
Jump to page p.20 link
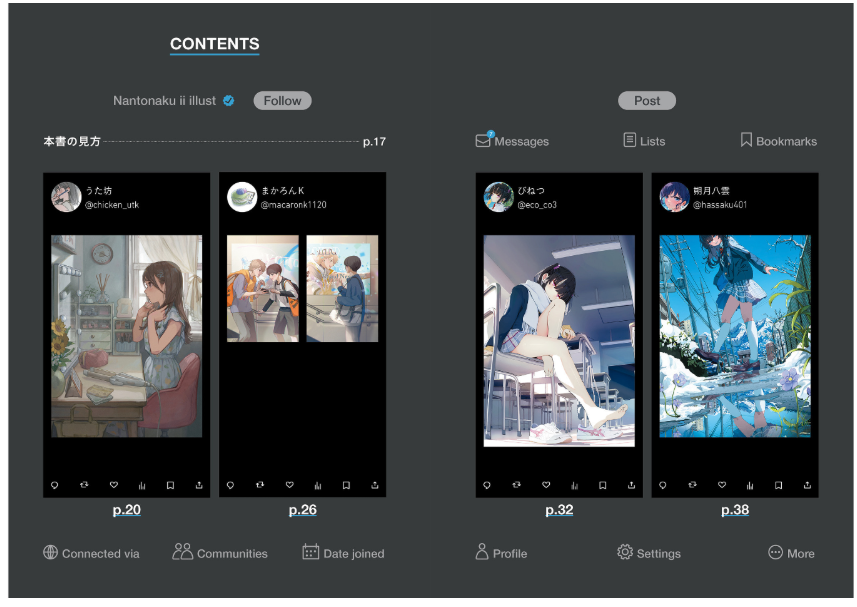[126, 510]
